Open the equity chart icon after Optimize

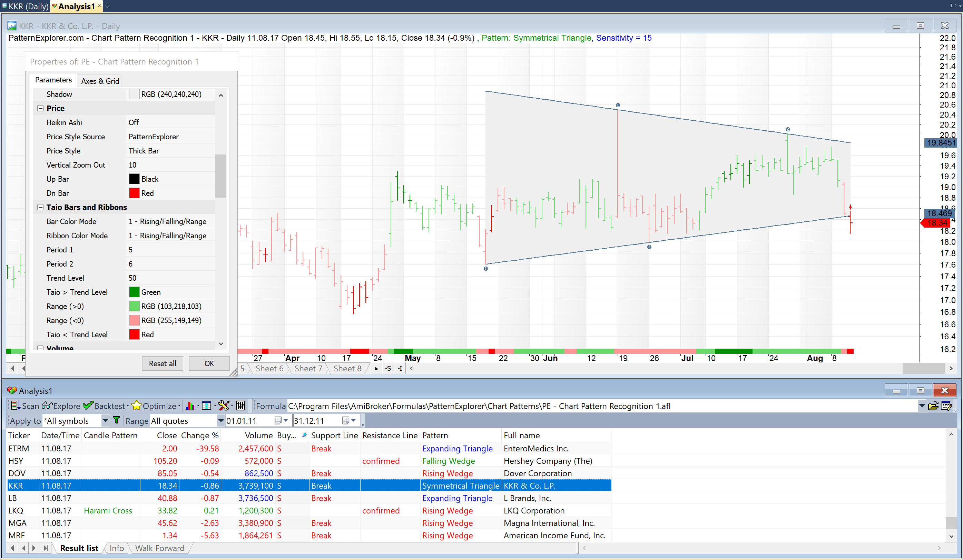pyautogui.click(x=191, y=406)
